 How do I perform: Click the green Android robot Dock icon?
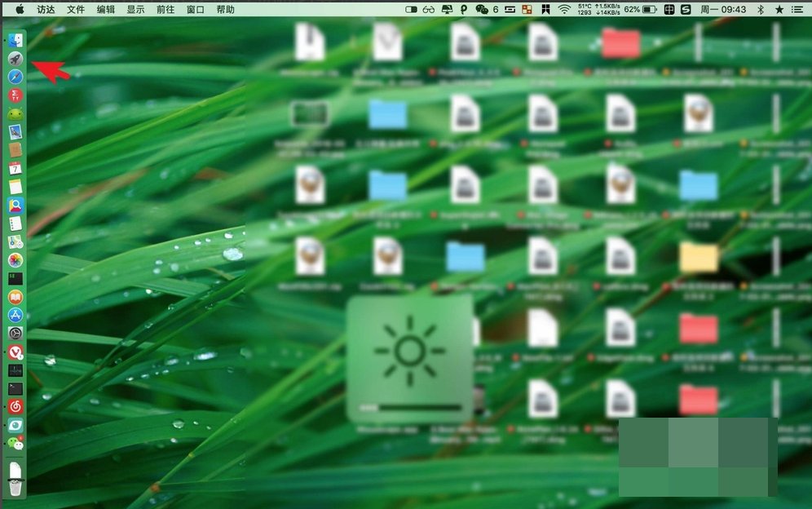pyautogui.click(x=15, y=114)
